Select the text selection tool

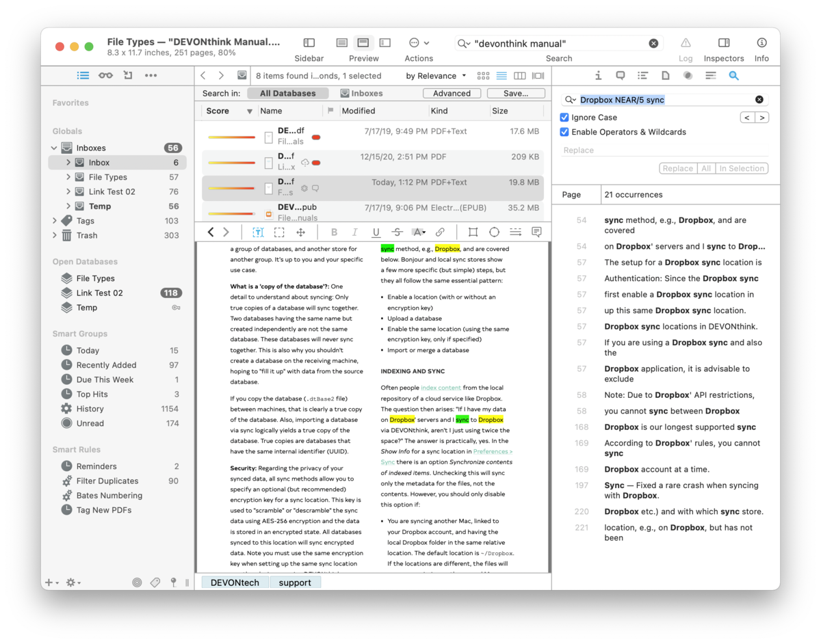pyautogui.click(x=259, y=232)
